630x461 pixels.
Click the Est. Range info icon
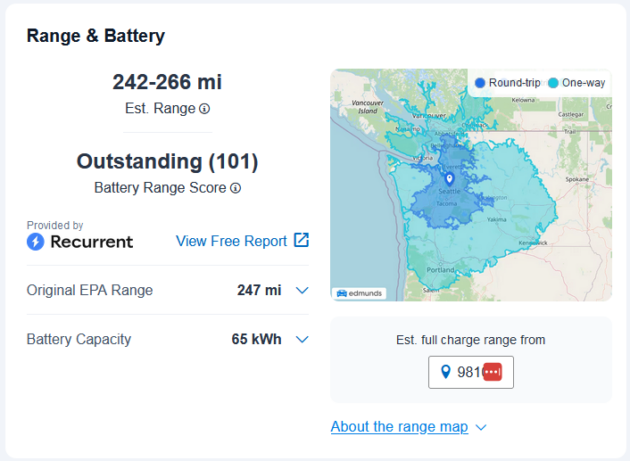[x=205, y=109]
